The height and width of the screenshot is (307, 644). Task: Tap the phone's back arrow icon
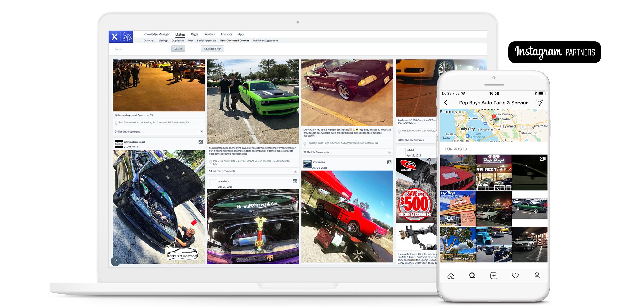pos(446,103)
